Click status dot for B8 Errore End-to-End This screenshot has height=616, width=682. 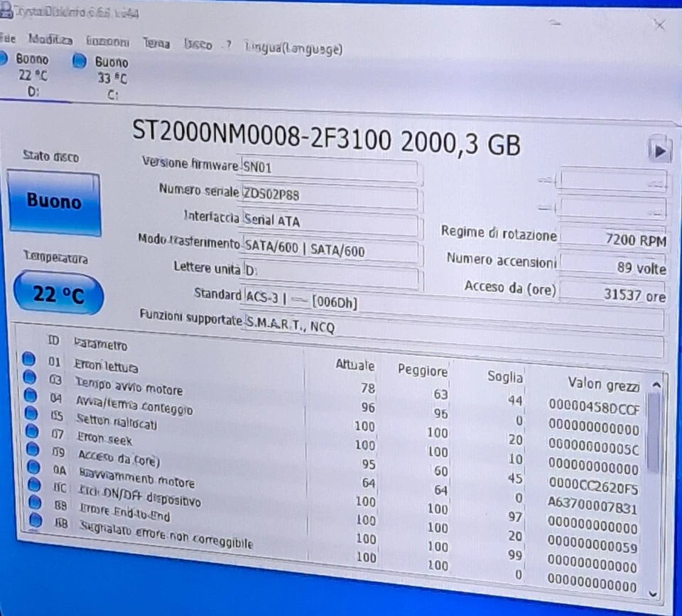(x=36, y=502)
